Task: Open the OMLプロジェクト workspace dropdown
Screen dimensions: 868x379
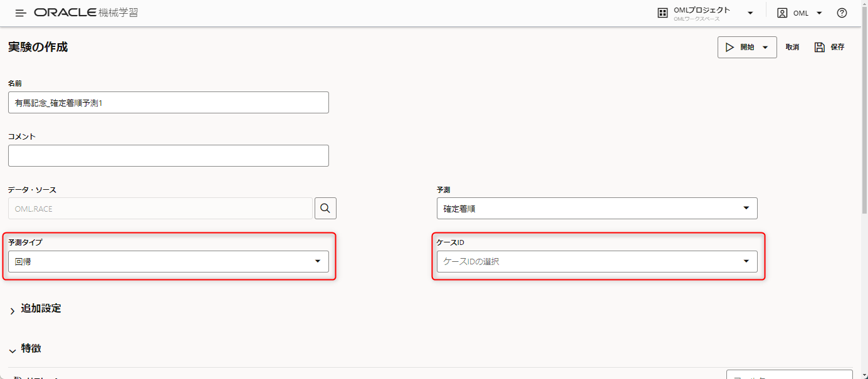Action: [750, 13]
